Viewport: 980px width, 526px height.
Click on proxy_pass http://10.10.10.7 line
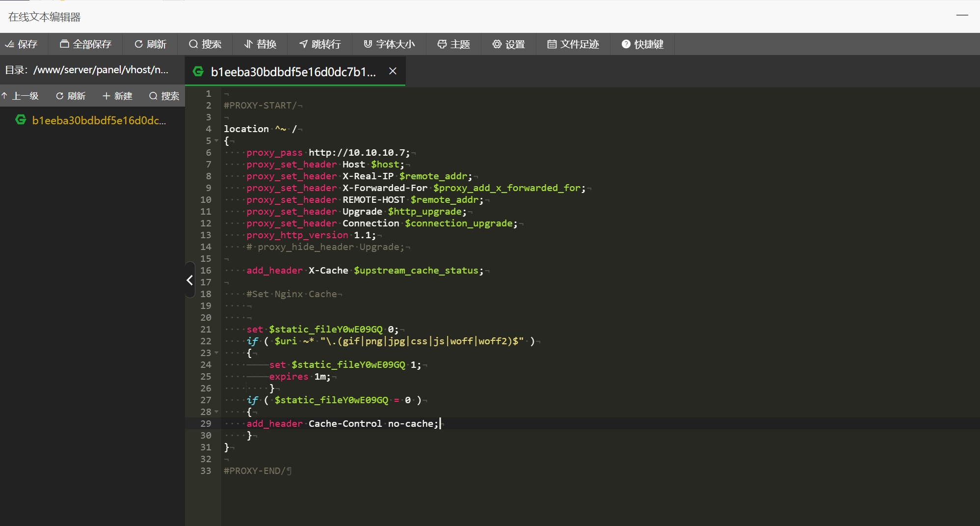(x=328, y=153)
